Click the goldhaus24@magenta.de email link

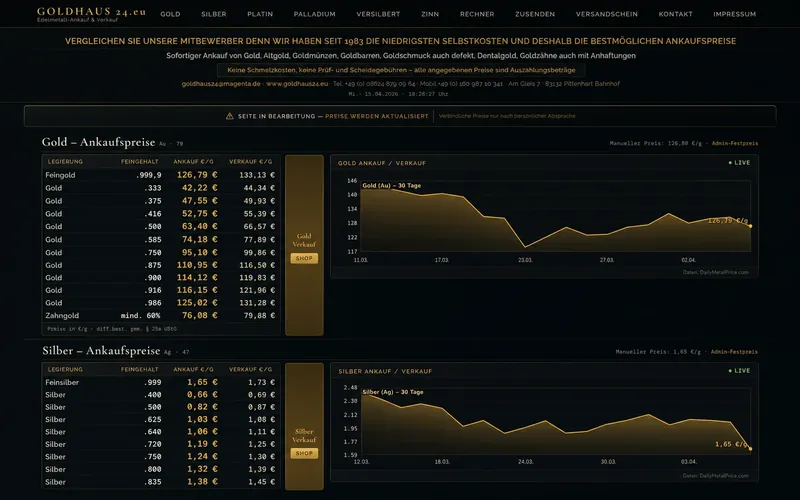pyautogui.click(x=221, y=84)
